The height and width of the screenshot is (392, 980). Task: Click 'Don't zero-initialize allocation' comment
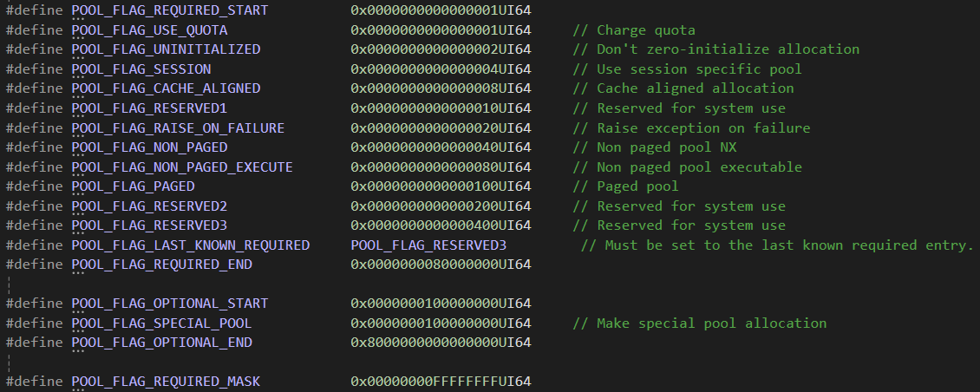716,49
